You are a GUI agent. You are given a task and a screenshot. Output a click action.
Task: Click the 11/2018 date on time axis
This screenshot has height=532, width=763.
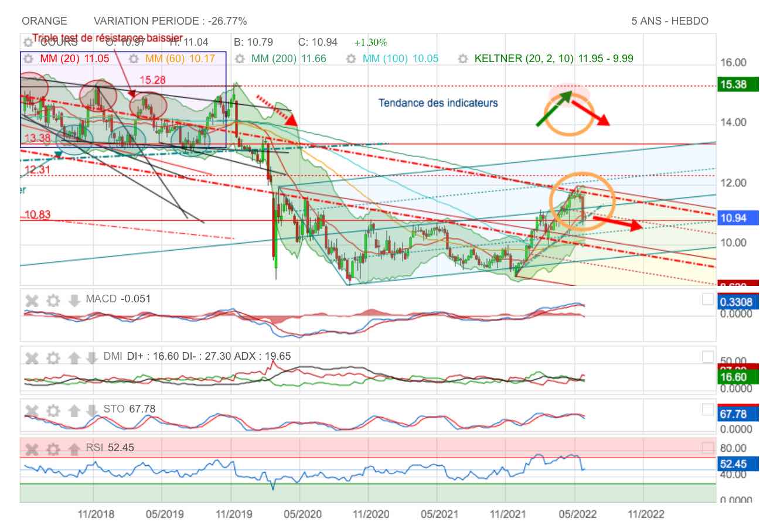pos(97,514)
